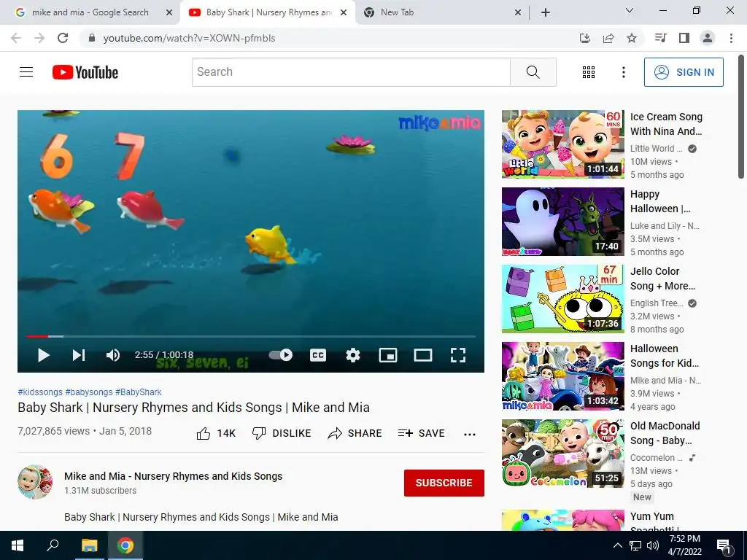Click the red SUBSCRIBE button
This screenshot has height=560, width=747.
point(444,483)
